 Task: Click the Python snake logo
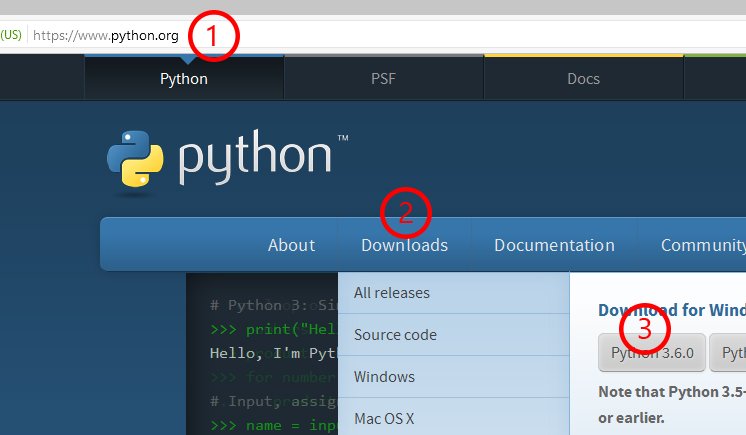(135, 158)
